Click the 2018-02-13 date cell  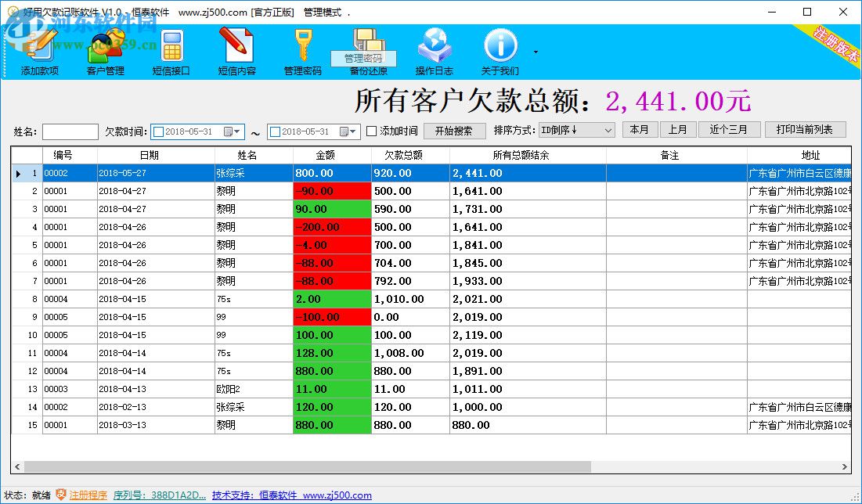156,407
